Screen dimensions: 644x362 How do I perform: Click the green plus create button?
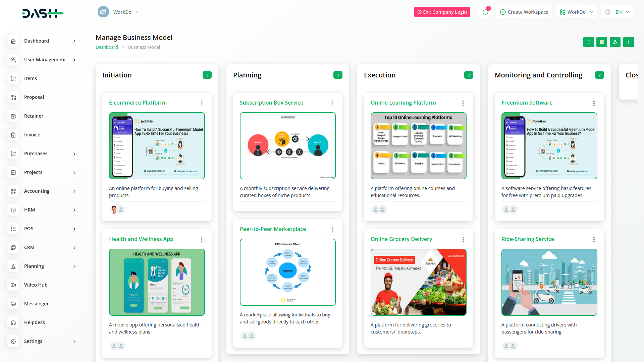(628, 42)
